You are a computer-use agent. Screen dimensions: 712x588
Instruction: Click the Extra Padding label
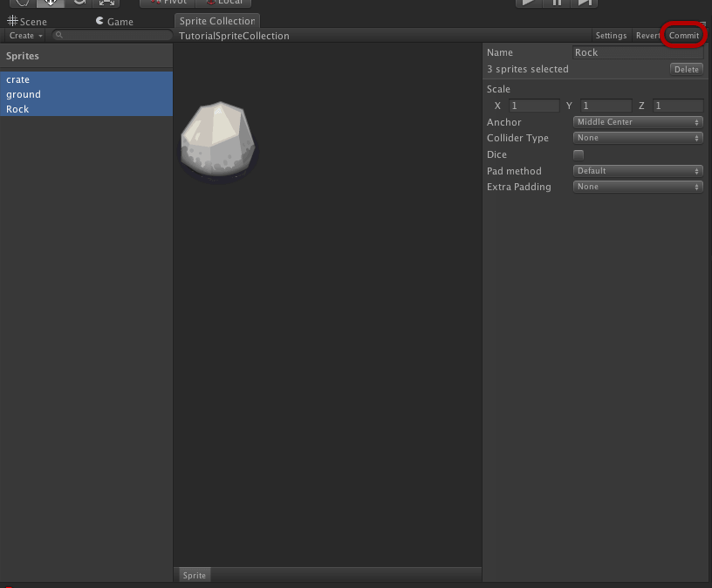pos(519,187)
